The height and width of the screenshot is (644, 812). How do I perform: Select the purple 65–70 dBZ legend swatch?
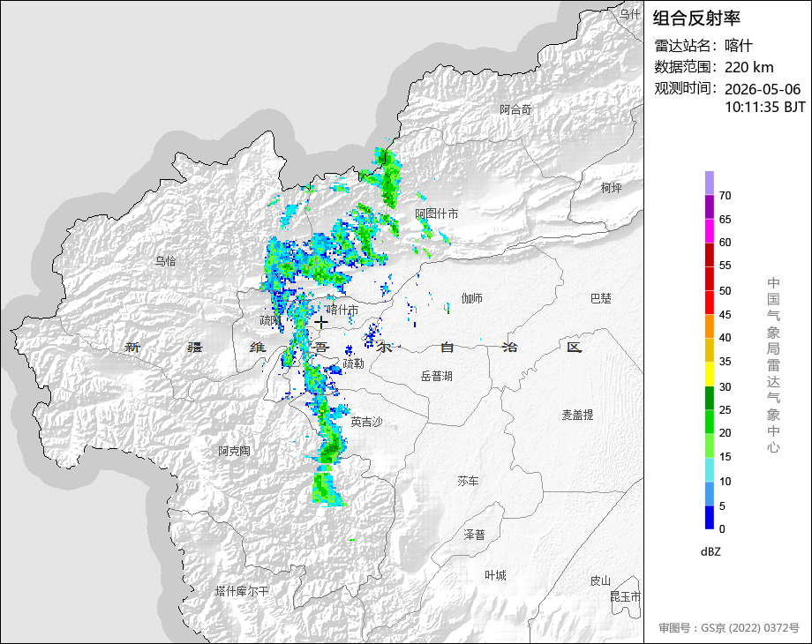[710, 206]
